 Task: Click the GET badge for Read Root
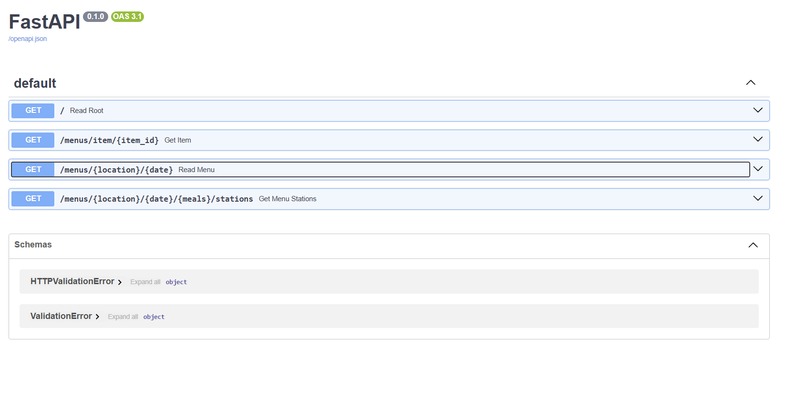click(33, 111)
